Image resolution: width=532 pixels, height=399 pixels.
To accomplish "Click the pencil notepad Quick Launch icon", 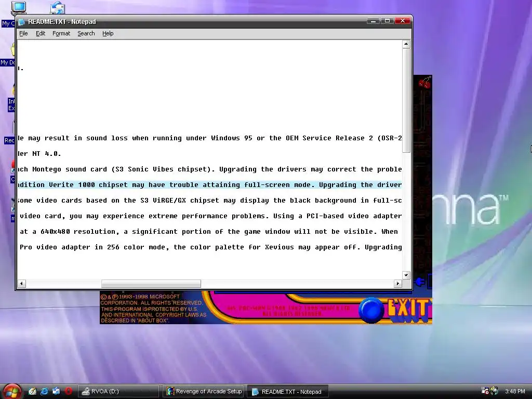I will (x=32, y=391).
